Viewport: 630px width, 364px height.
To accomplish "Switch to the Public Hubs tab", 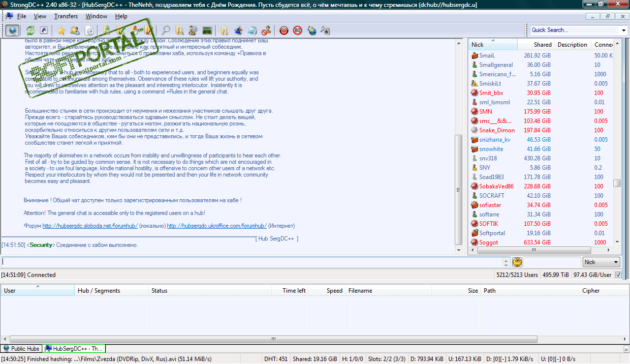I will [21, 349].
